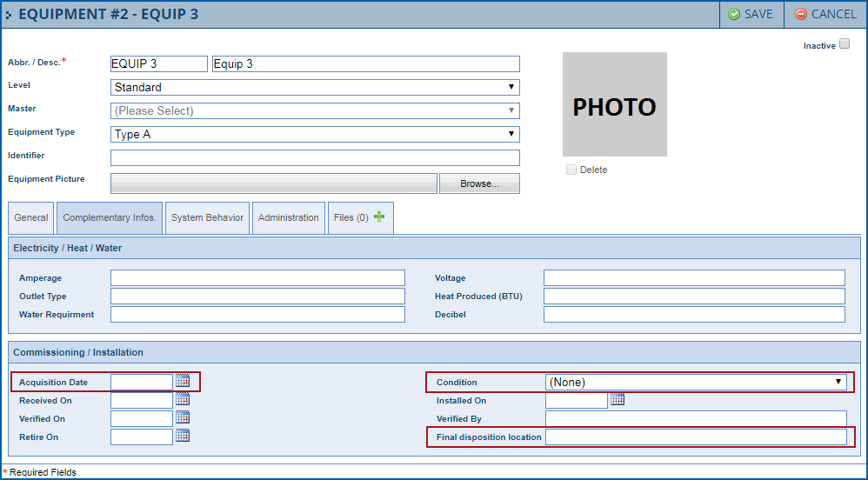Click the Final disposition location field

696,437
